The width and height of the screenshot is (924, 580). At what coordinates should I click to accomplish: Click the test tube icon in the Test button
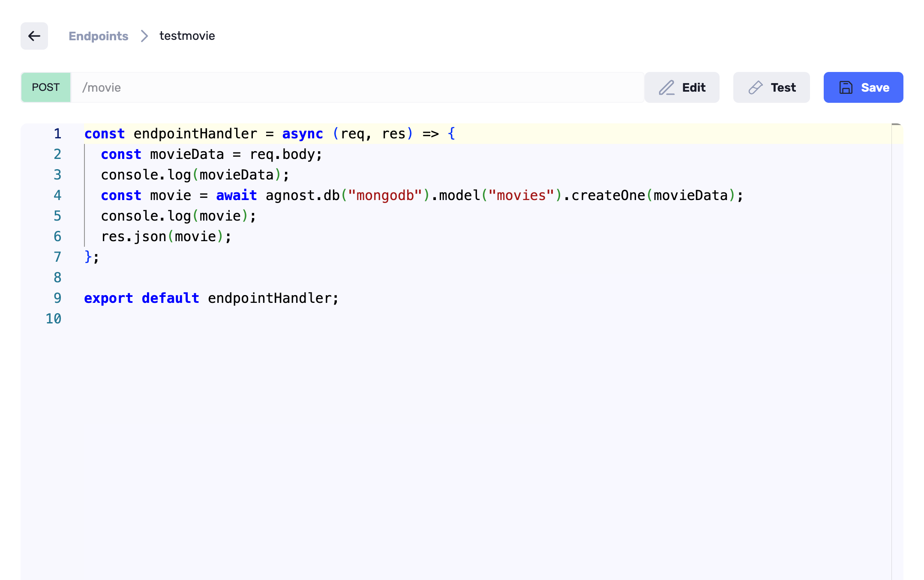[756, 87]
